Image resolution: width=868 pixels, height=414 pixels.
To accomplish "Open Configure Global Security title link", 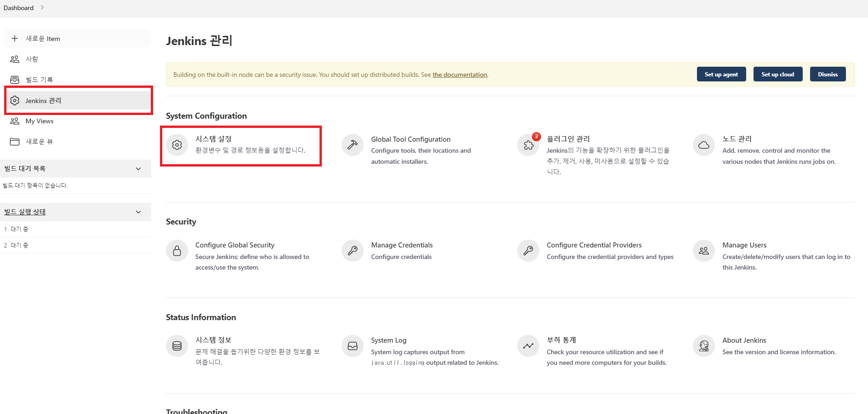I will 234,245.
